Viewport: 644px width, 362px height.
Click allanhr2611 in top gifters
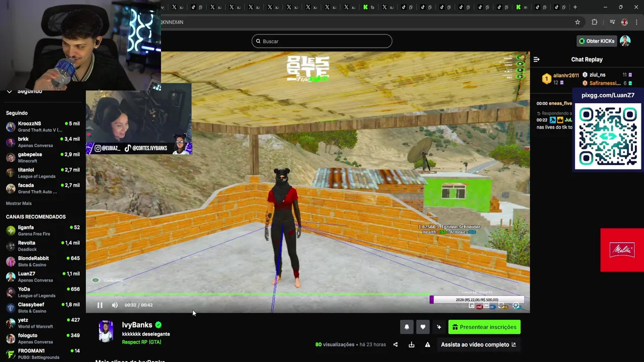[x=566, y=75]
